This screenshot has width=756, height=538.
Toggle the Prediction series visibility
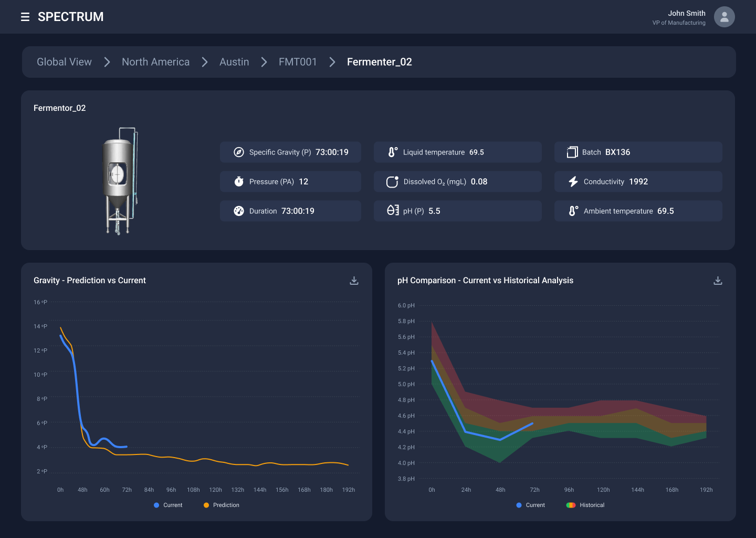tap(220, 505)
